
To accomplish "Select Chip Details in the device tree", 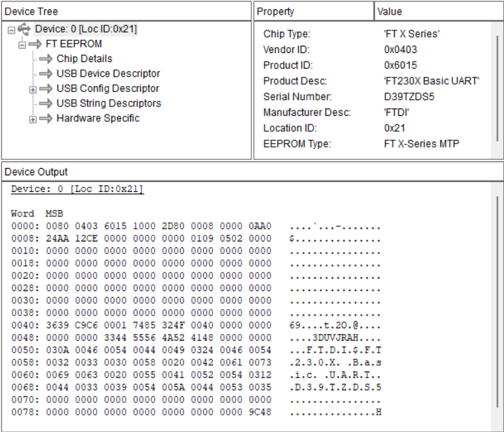I will click(x=84, y=59).
